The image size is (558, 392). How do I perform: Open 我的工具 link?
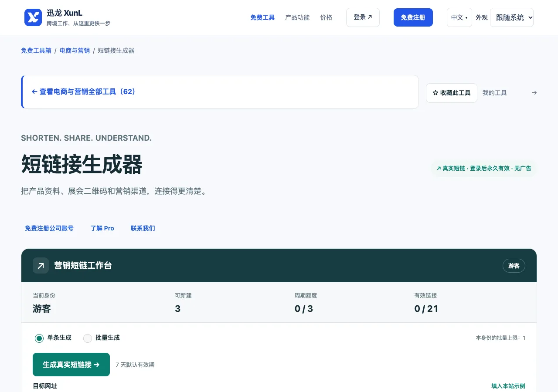[495, 93]
